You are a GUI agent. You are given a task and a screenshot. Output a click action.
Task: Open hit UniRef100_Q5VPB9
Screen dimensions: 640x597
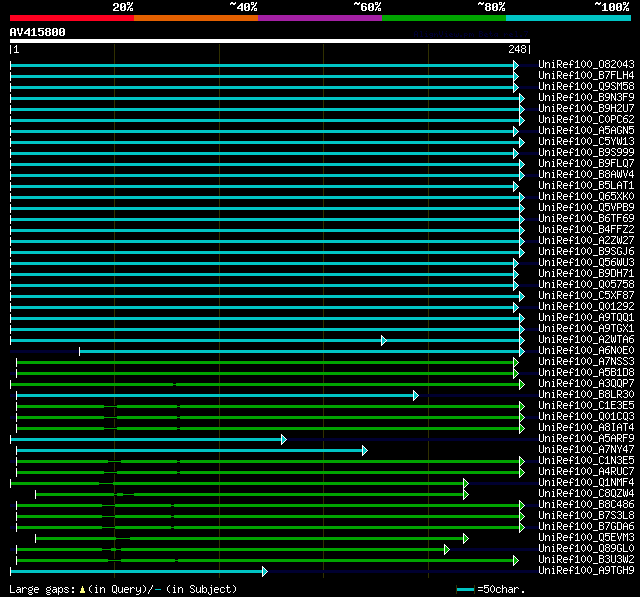tap(586, 208)
